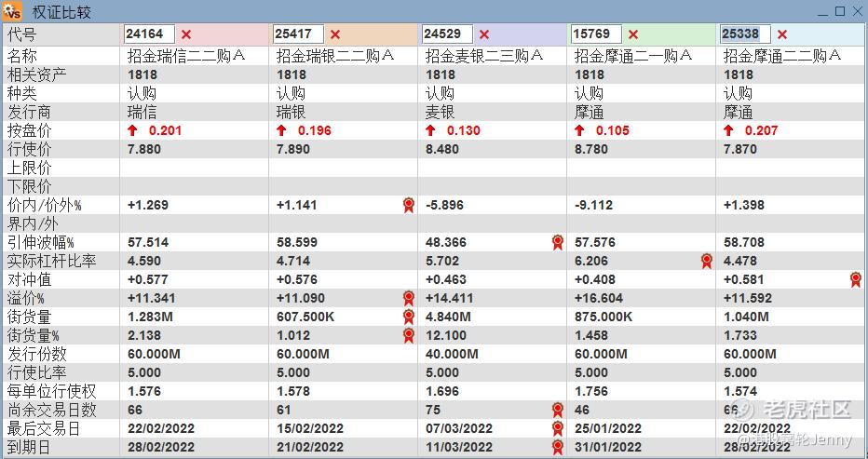The width and height of the screenshot is (868, 459).
Task: Click the red up arrow beside 0.105
Action: tap(579, 130)
